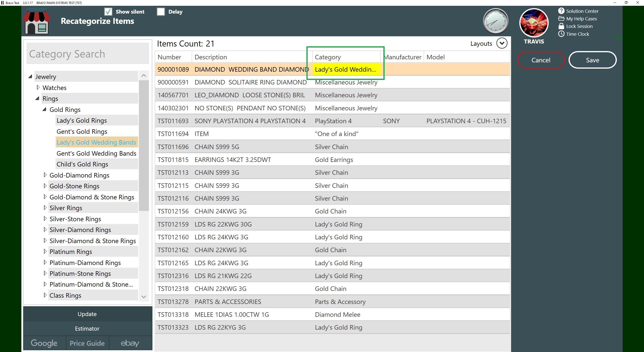
Task: Select row TST013323 LDS RG 22KYG
Action: [333, 327]
